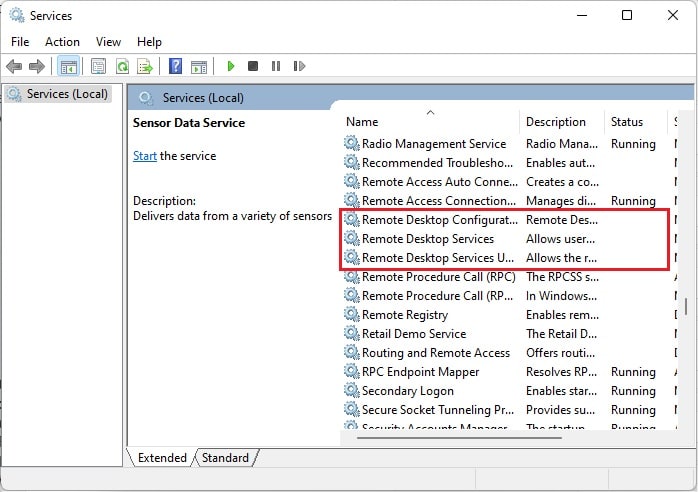The width and height of the screenshot is (698, 492).
Task: Maximize the Services window
Action: 627,15
